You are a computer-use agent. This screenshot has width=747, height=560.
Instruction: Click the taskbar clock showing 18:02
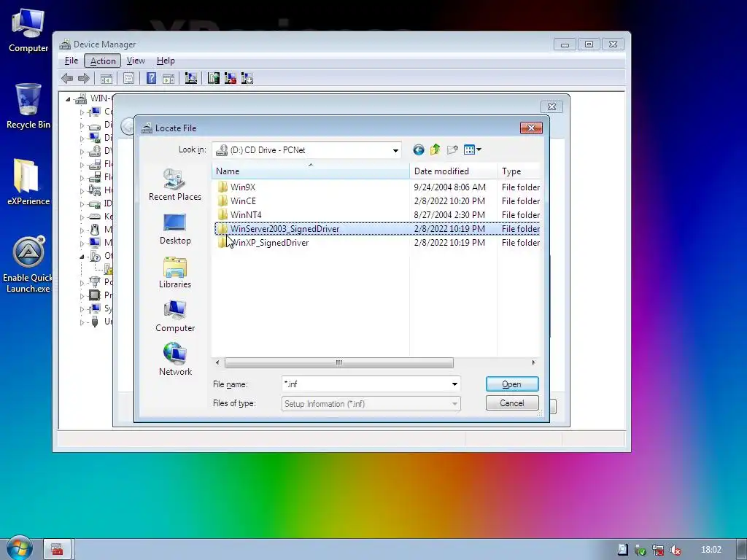click(x=711, y=550)
